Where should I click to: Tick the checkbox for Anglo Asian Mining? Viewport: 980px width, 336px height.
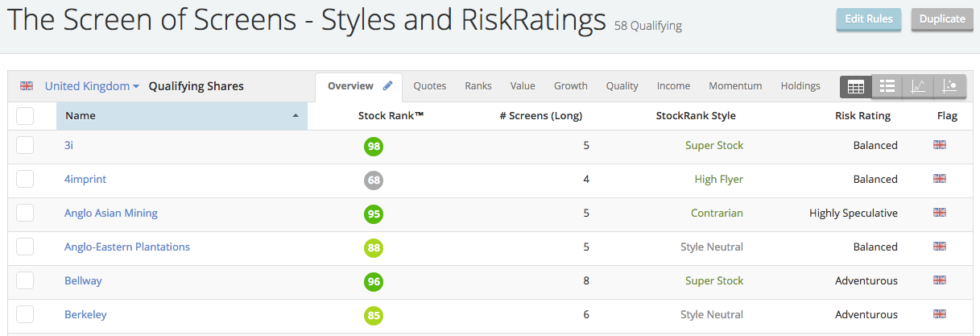point(25,213)
